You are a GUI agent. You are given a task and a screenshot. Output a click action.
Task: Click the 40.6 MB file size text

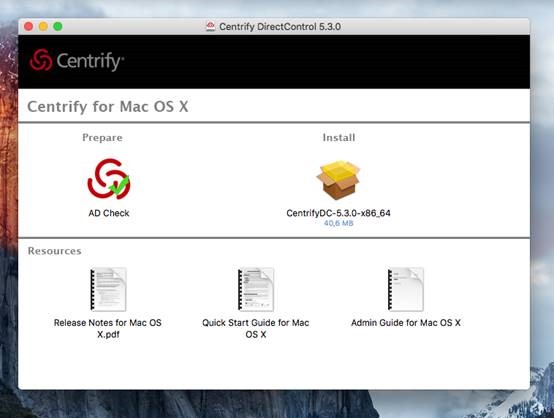(x=338, y=223)
